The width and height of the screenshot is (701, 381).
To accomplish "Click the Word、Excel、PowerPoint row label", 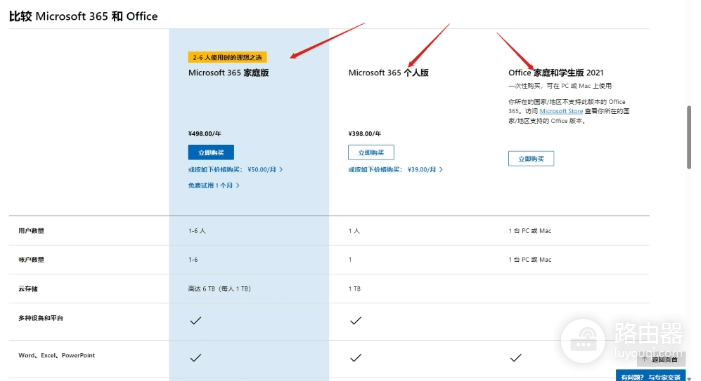I will (57, 356).
